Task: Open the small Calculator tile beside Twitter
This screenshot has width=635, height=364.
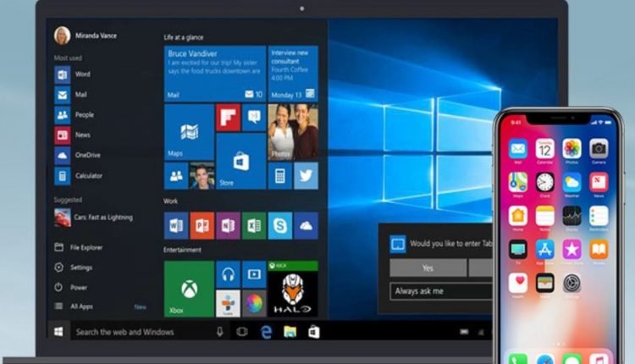Action: point(280,176)
